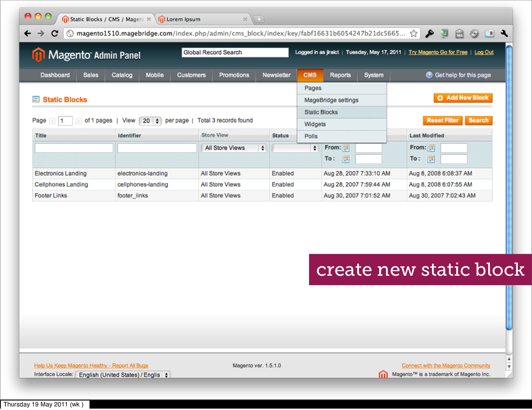This screenshot has height=410, width=532.
Task: Open Last Modified To calendar icon
Action: pyautogui.click(x=431, y=159)
